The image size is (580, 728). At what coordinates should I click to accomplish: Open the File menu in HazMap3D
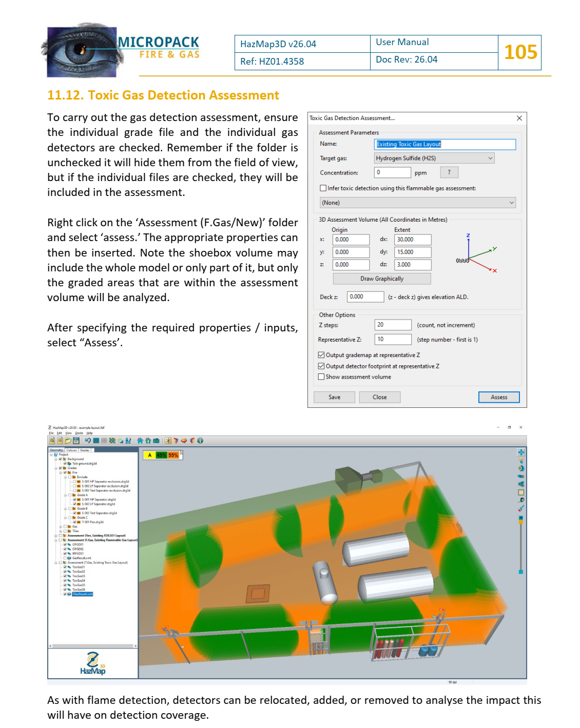51,433
